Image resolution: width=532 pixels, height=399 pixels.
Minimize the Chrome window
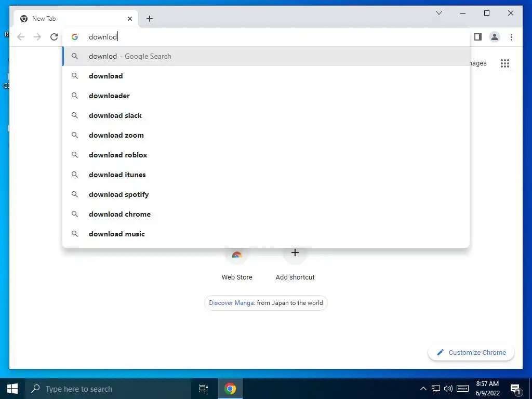(x=463, y=13)
